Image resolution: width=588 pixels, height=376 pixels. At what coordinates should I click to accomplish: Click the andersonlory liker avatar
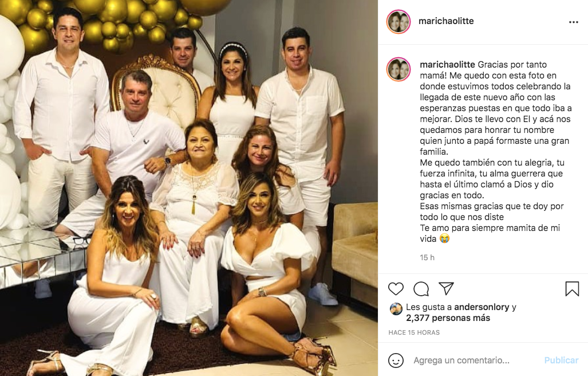(x=396, y=308)
